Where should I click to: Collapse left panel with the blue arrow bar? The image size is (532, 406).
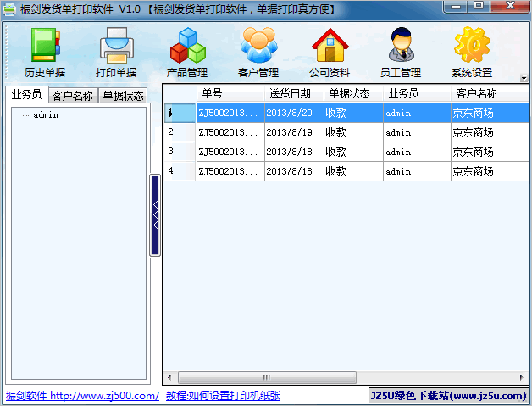pos(155,215)
